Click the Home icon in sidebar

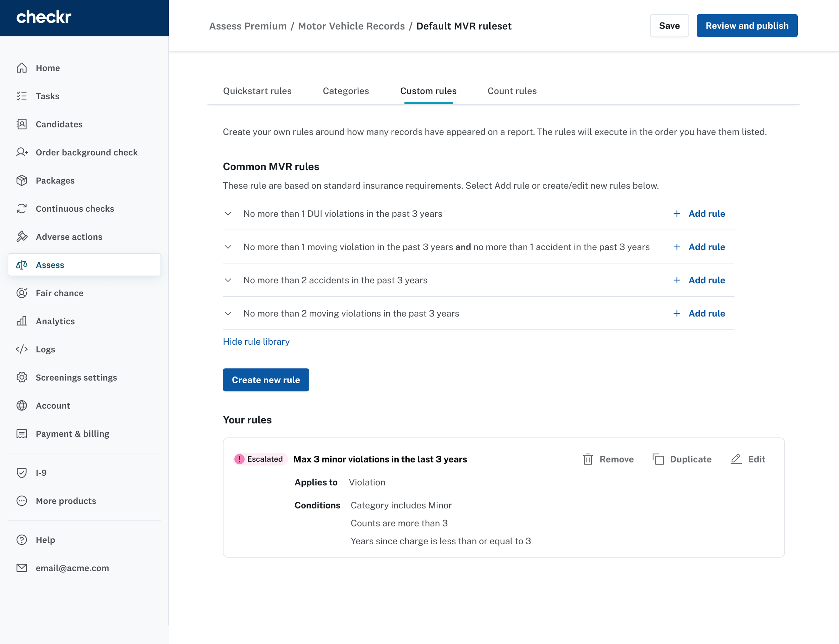(x=22, y=68)
